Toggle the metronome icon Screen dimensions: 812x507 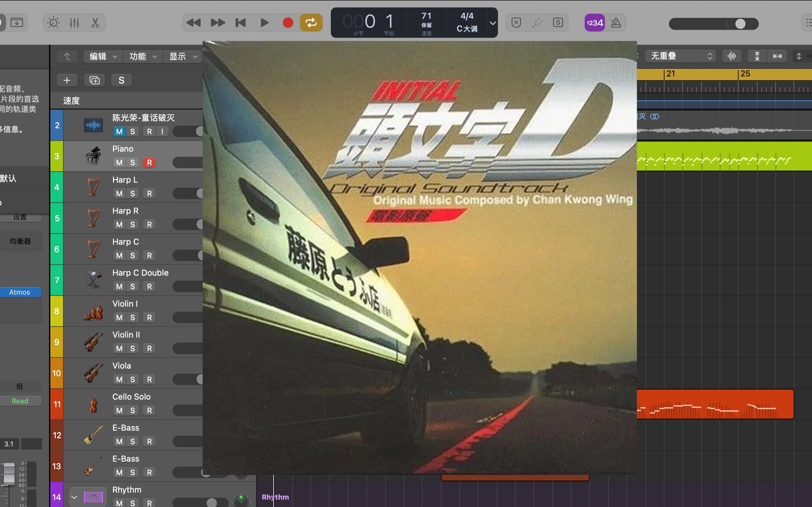pyautogui.click(x=616, y=23)
